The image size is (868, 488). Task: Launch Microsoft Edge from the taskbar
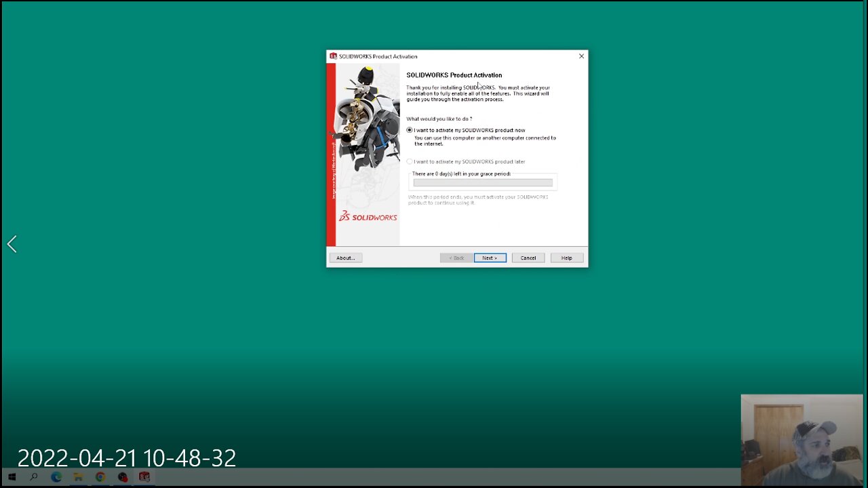(x=56, y=477)
